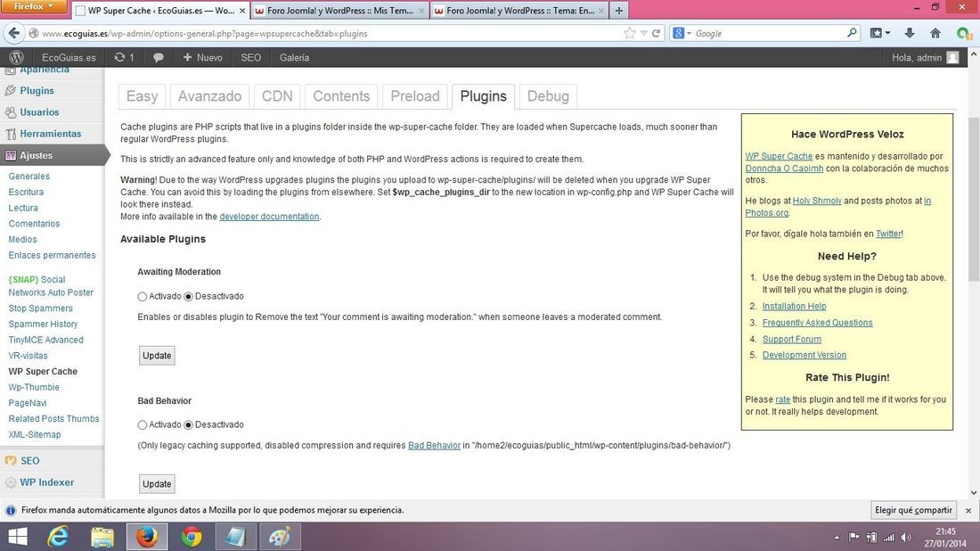Screen dimensions: 980x551
Task: Open the Nuevo admin bar menu
Action: tap(202, 58)
